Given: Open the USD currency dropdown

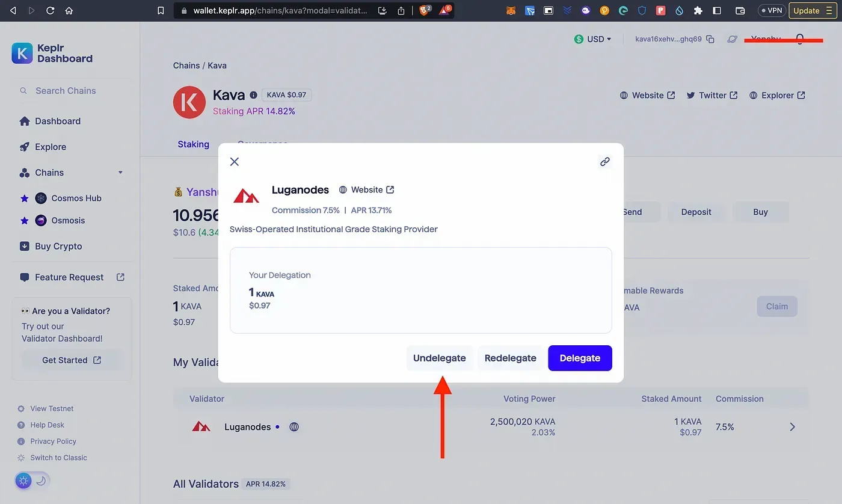Looking at the screenshot, I should (592, 39).
